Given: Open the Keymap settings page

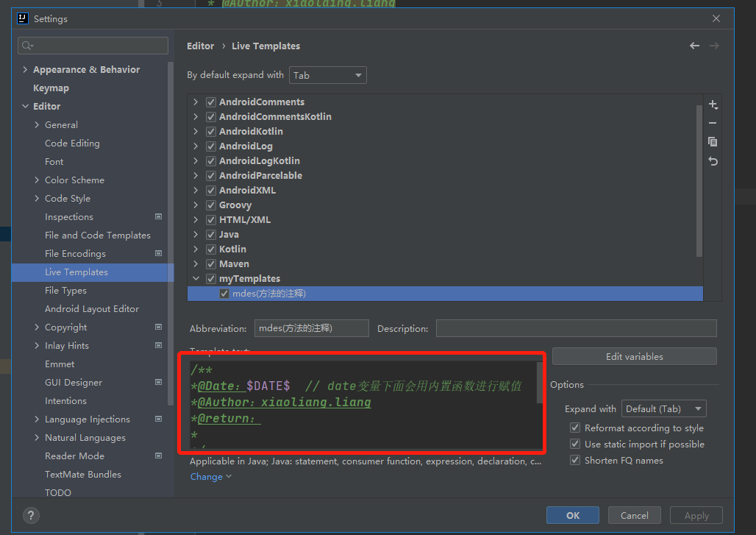Looking at the screenshot, I should [51, 88].
